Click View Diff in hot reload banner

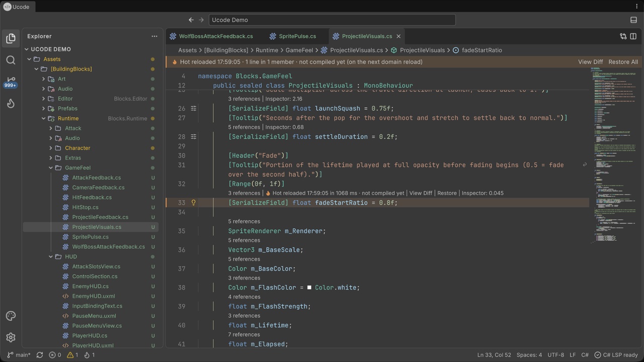click(x=590, y=62)
